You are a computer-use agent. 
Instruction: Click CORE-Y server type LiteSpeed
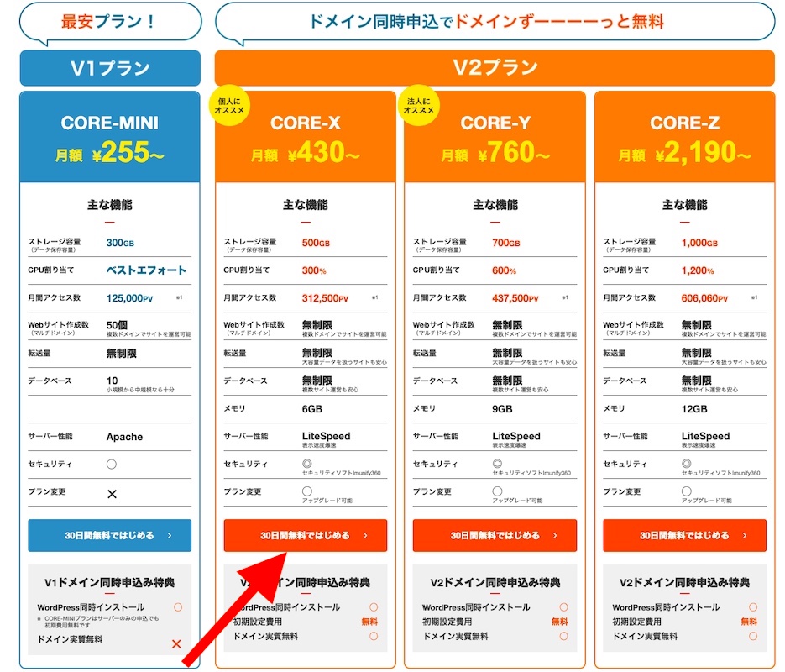516,436
